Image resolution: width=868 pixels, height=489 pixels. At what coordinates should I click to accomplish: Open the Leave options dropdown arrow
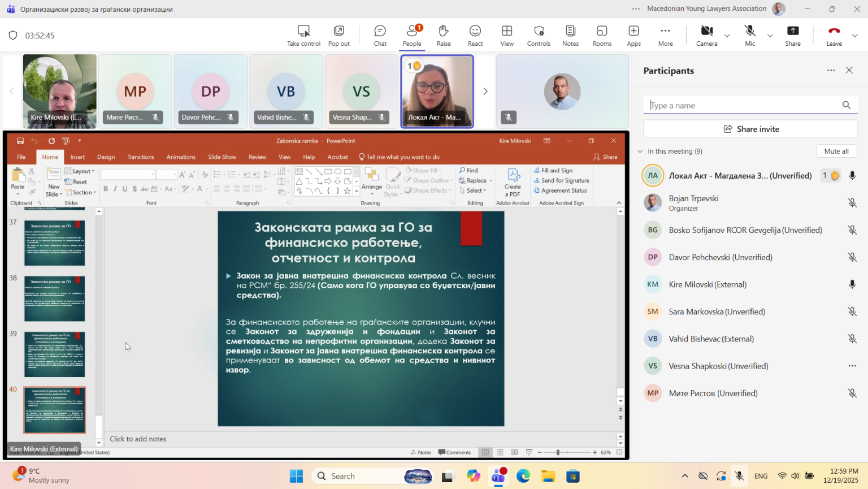click(854, 36)
